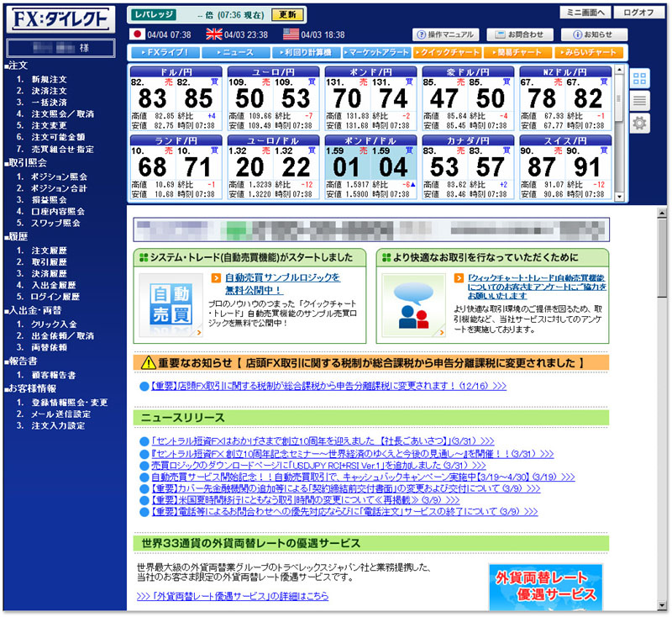The height and width of the screenshot is (617, 672).
Task: Open スワップ照会 in the sidebar
Action: (x=55, y=223)
